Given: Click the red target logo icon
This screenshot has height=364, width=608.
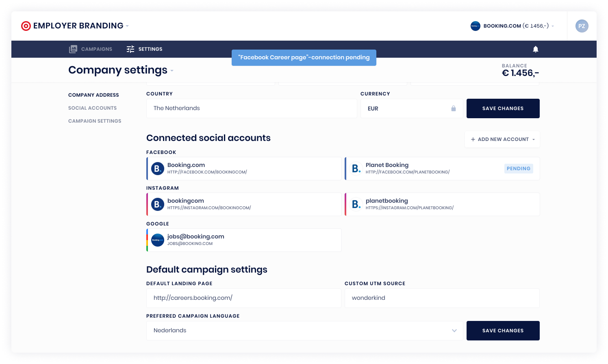Looking at the screenshot, I should 26,26.
